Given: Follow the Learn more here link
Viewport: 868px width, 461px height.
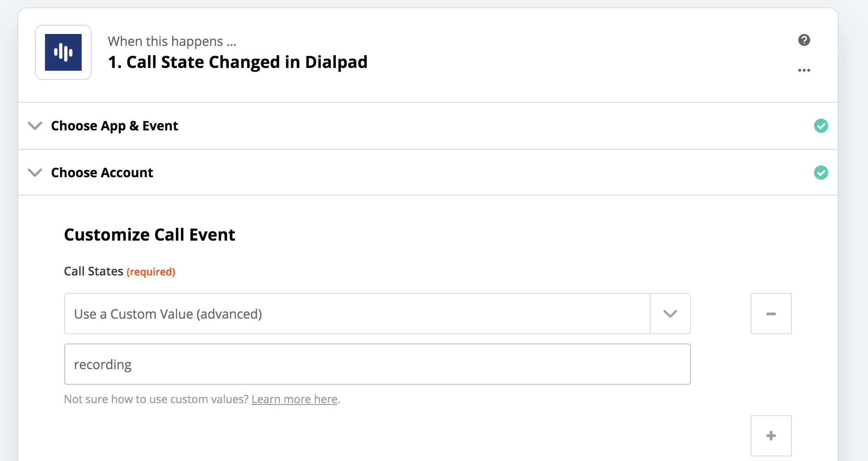Looking at the screenshot, I should 295,399.
